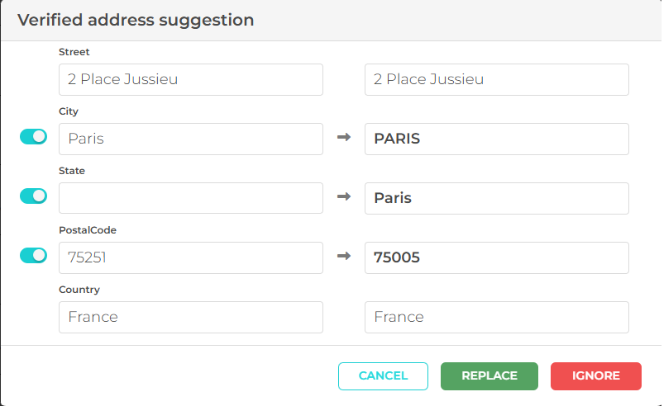Select the suggested State field showing Paris
This screenshot has width=664, height=406.
[496, 198]
